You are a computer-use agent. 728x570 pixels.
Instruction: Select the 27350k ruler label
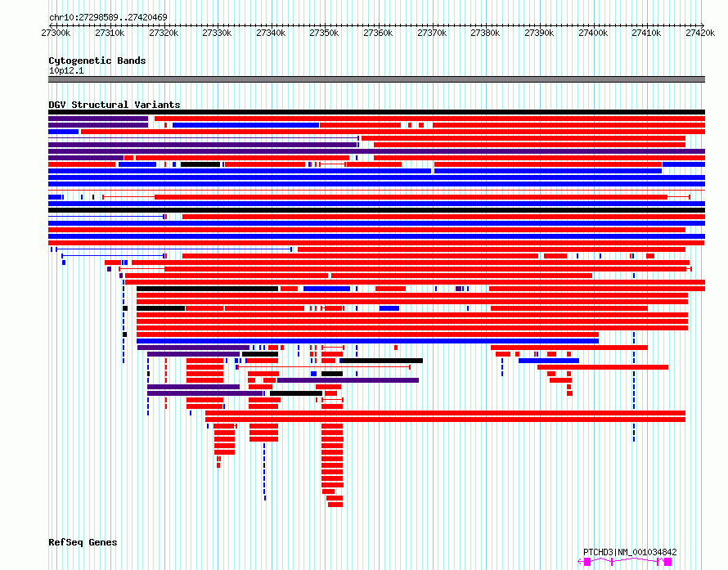pos(324,33)
